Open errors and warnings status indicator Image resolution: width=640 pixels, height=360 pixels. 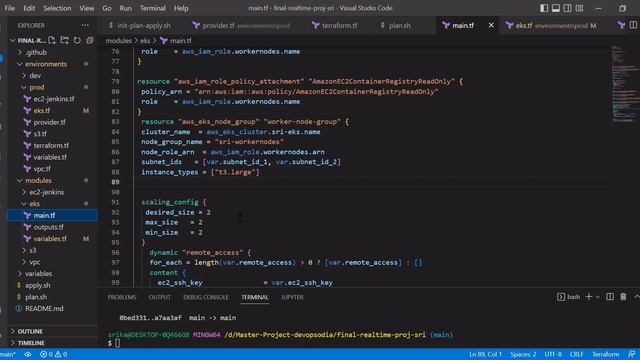pyautogui.click(x=53, y=354)
